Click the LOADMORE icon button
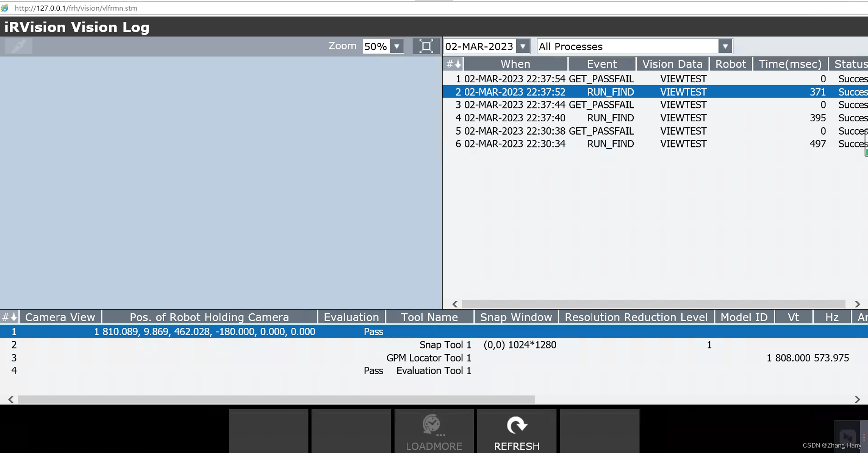 point(434,432)
